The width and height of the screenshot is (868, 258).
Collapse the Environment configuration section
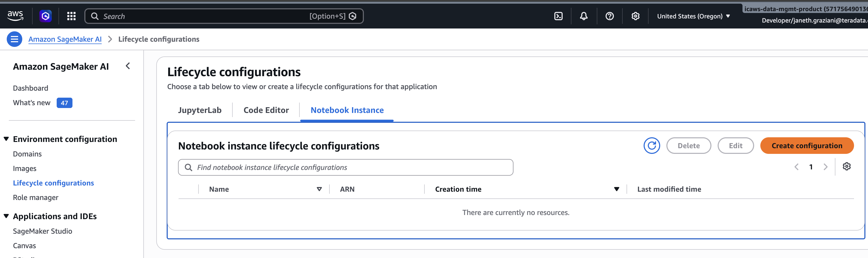[6, 139]
